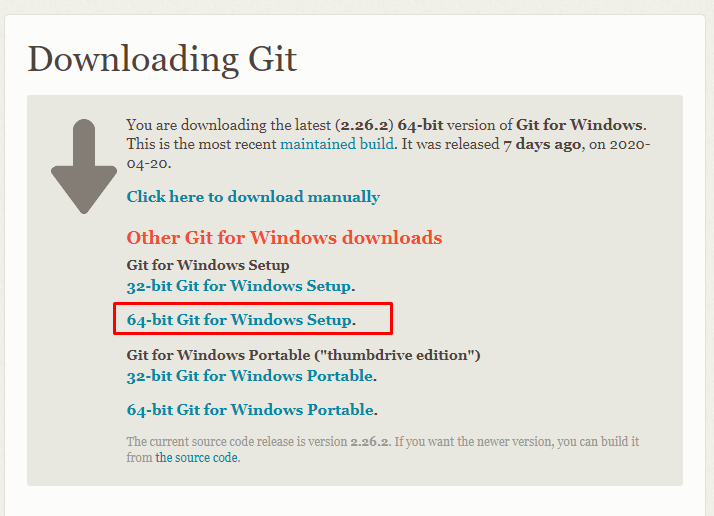The height and width of the screenshot is (516, 714).
Task: Click the "thumbdrive edition" Portable subheading
Action: coord(303,355)
